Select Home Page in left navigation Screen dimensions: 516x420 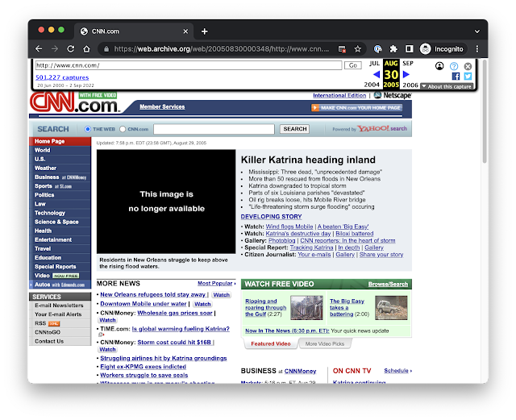click(60, 141)
